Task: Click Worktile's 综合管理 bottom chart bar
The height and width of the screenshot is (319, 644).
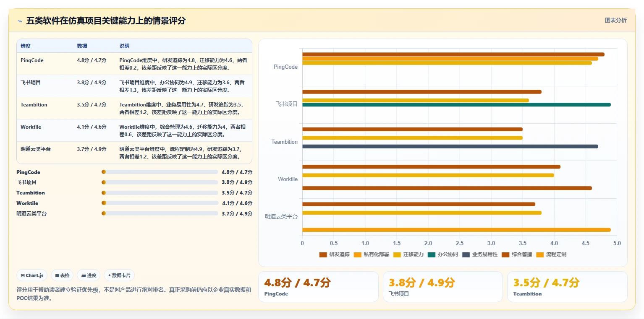Action: pyautogui.click(x=447, y=188)
